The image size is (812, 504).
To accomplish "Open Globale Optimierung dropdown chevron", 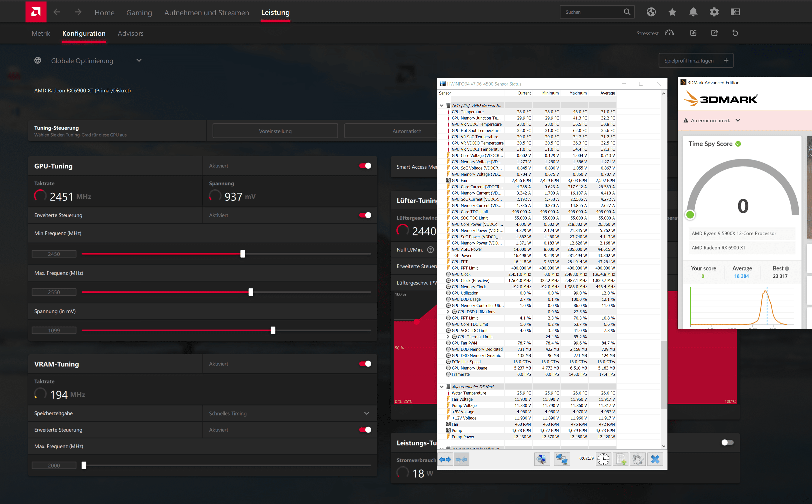I will [x=139, y=60].
